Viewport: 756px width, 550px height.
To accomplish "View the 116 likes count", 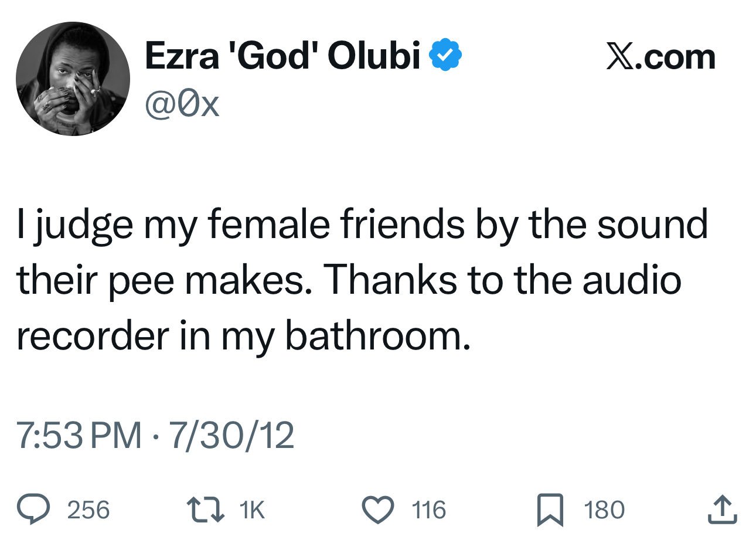I will [x=429, y=510].
